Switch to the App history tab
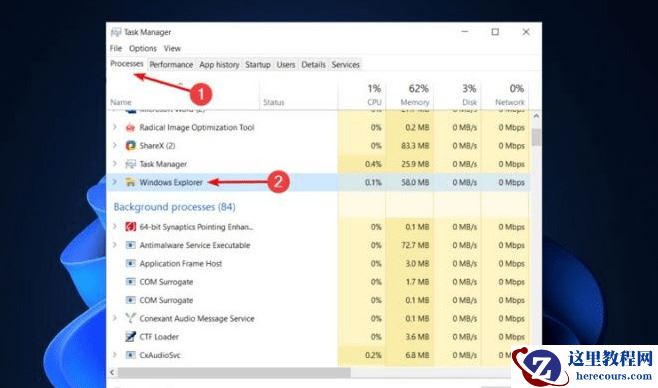 tap(219, 65)
